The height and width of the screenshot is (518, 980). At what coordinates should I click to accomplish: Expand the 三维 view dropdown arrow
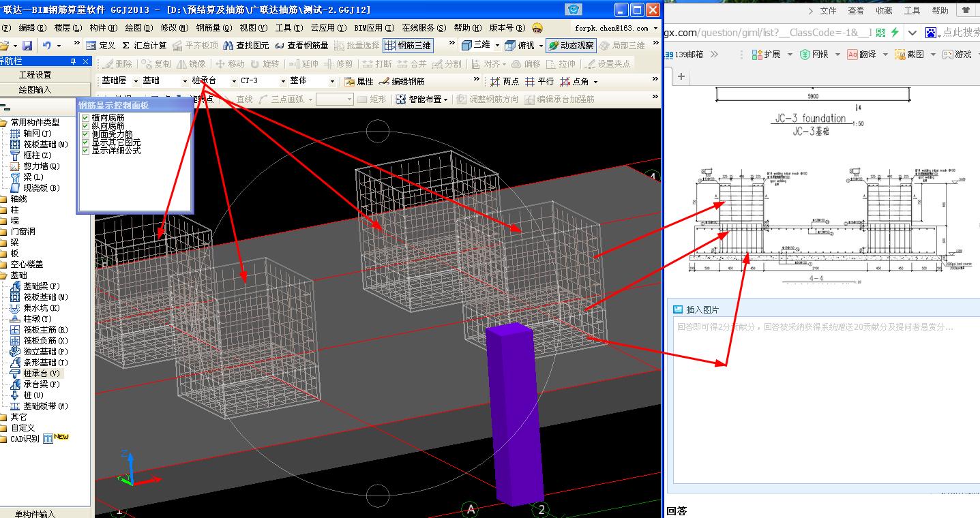[x=496, y=46]
